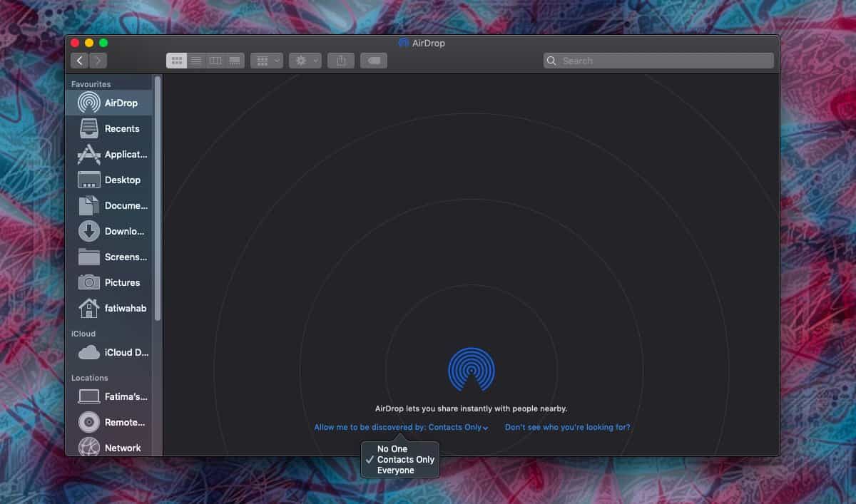Click the Favourites sidebar heading
The height and width of the screenshot is (504, 856).
click(91, 84)
